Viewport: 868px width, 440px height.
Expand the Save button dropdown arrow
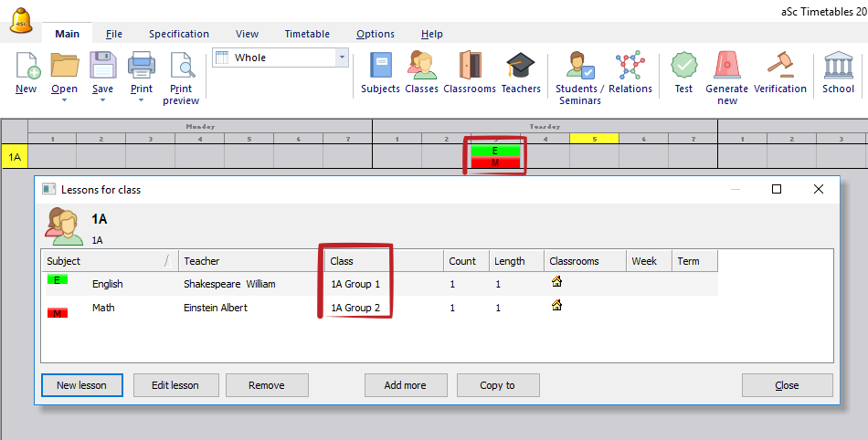tap(102, 100)
